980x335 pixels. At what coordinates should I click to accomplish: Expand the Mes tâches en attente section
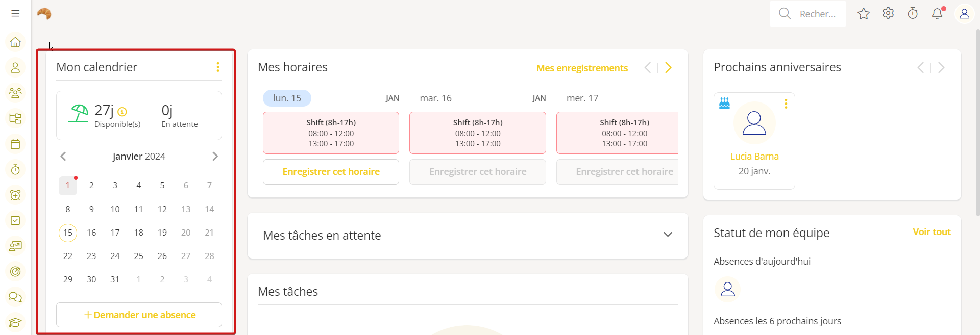(668, 235)
